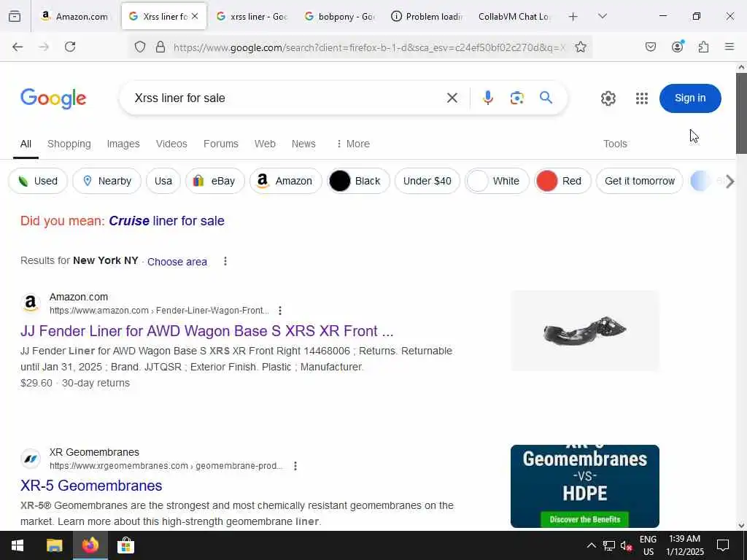Screen dimensions: 747x560
Task: Switch to bobpony Google tab
Action: coord(339,16)
